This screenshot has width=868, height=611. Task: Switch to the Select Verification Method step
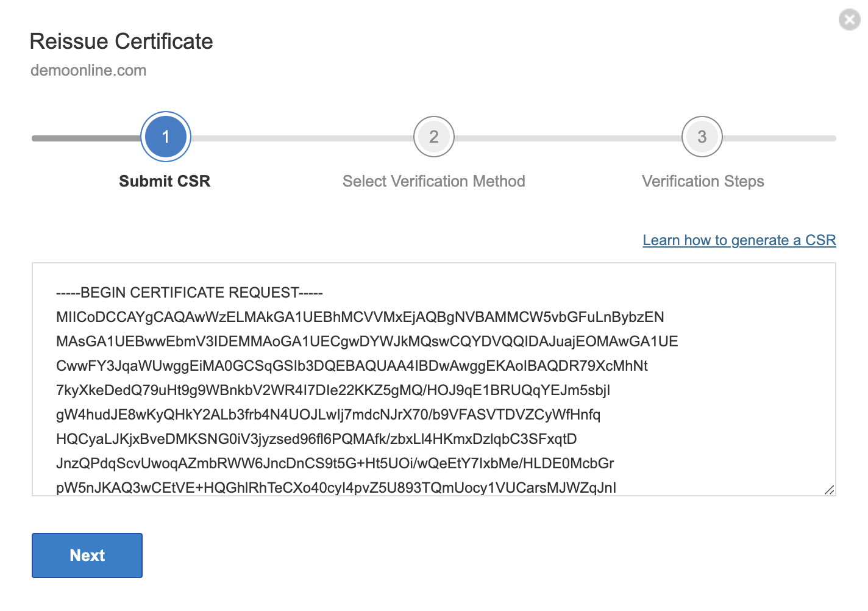(x=433, y=181)
